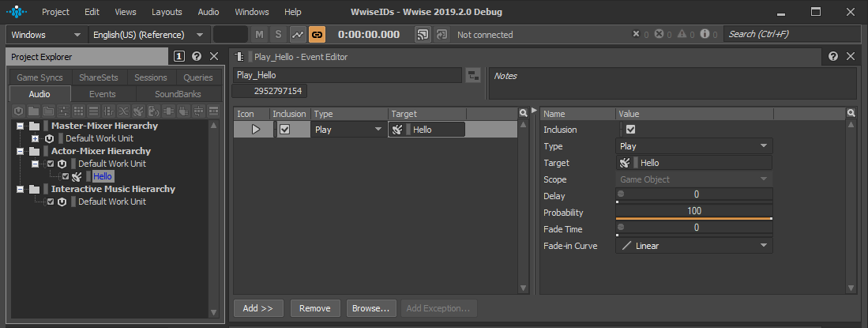Click the references icon next to Play_Hello name
868x328 pixels.
(473, 75)
